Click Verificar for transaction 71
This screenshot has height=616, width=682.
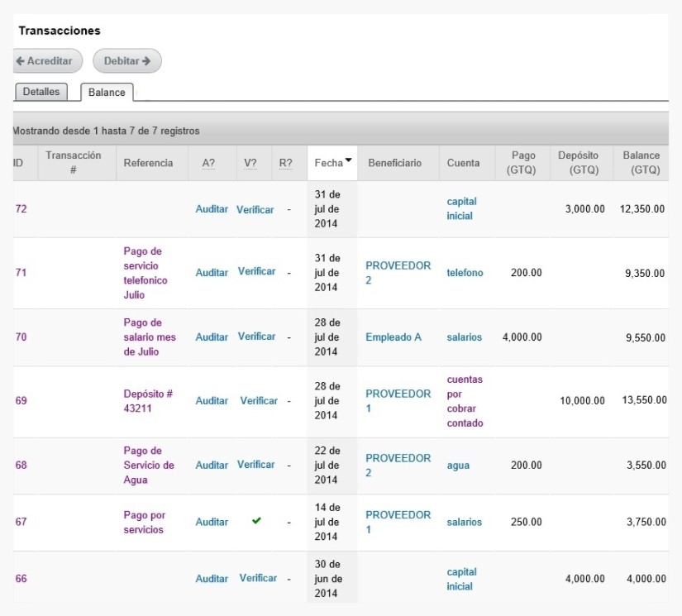coord(256,271)
